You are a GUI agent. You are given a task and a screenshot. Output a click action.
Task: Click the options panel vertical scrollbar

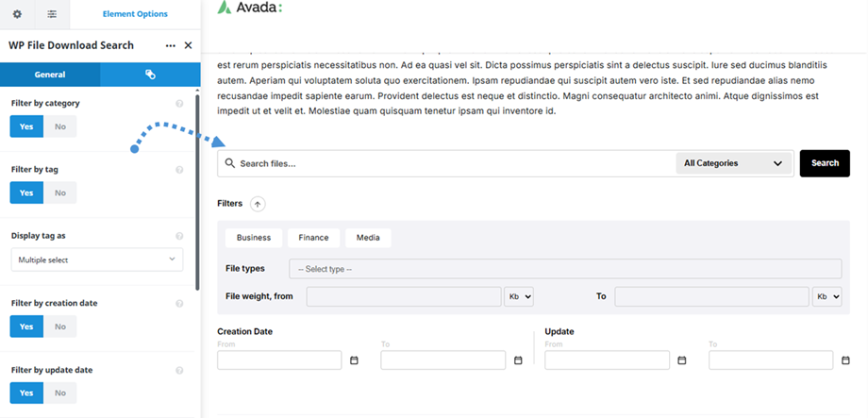[197, 192]
